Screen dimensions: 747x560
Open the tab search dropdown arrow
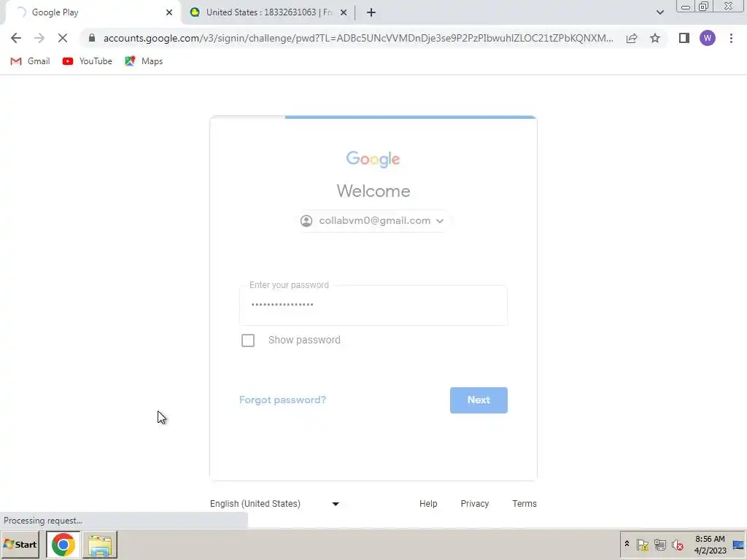coord(659,12)
